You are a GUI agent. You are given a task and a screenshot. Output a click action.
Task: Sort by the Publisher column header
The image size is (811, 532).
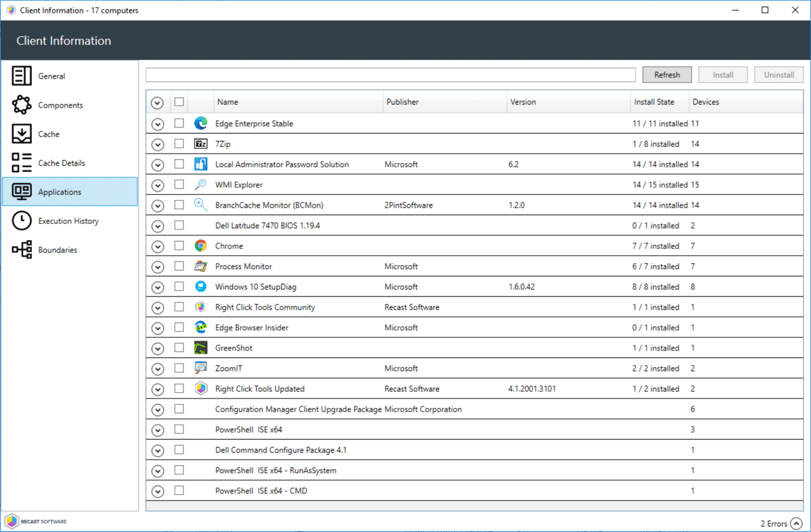pos(445,102)
